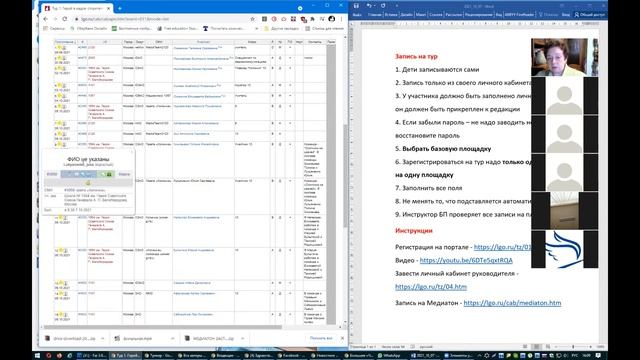The image size is (640, 360).
Task: Open the Windows notification center icon
Action: point(599,356)
